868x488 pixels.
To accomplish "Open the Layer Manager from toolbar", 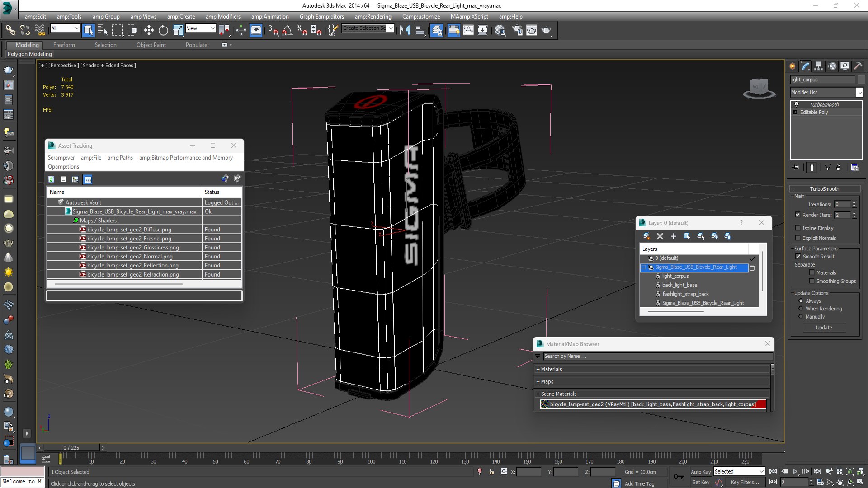I will (x=437, y=30).
